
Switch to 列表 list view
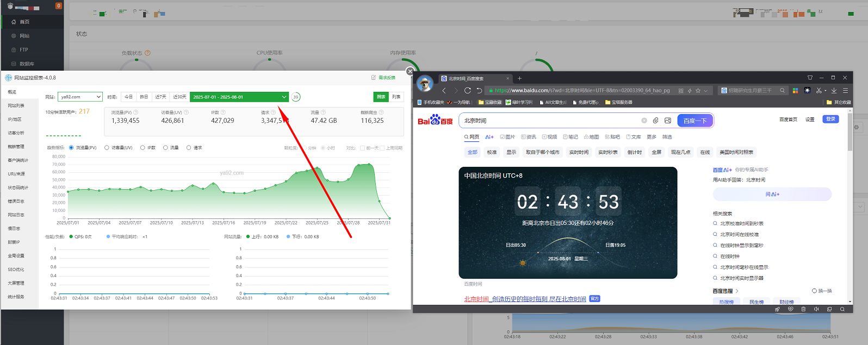click(x=396, y=97)
